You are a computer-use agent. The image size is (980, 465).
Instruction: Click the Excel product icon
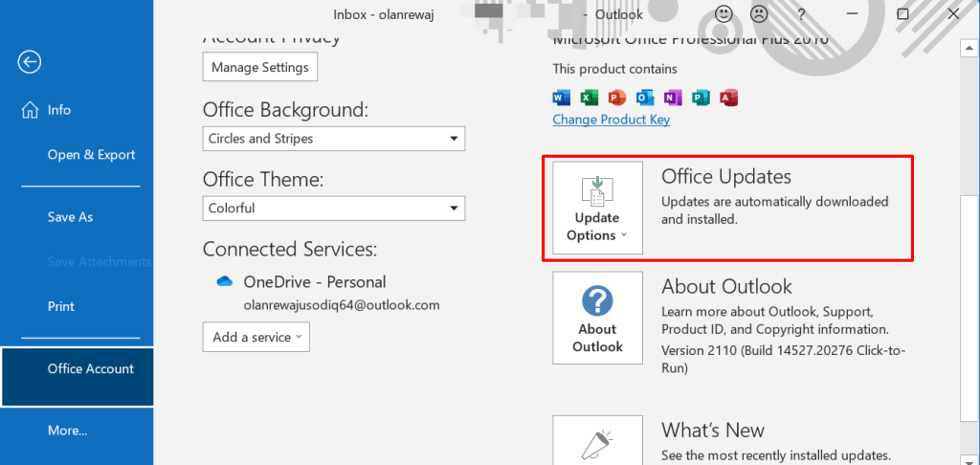coord(590,98)
